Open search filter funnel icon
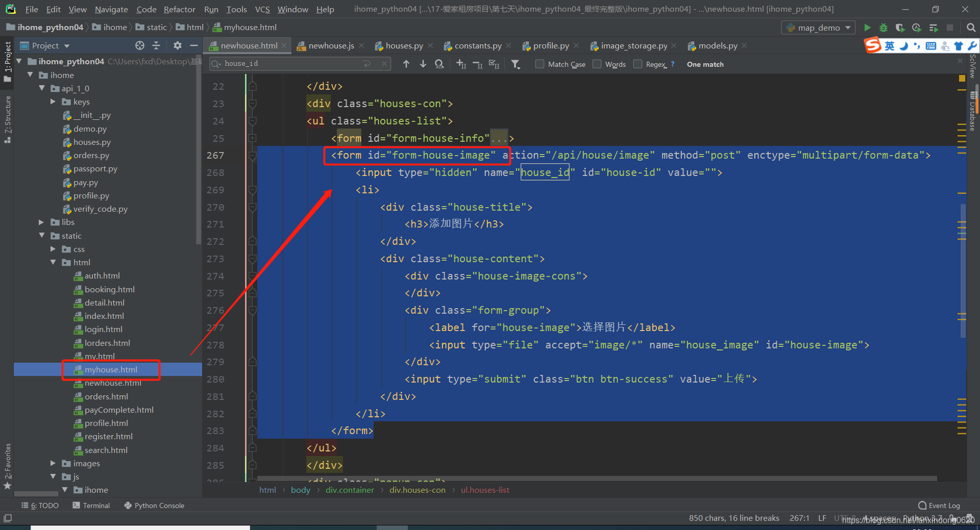Viewport: 980px width, 530px height. coord(516,64)
